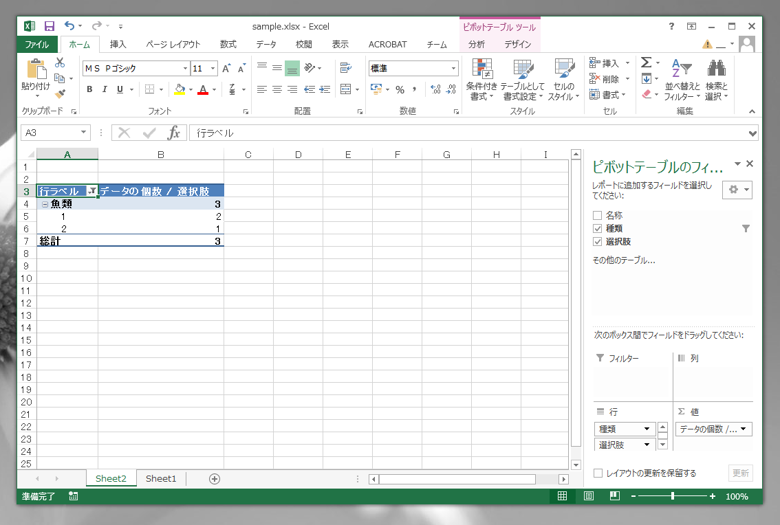Activate the Format Painter brush

pos(60,93)
